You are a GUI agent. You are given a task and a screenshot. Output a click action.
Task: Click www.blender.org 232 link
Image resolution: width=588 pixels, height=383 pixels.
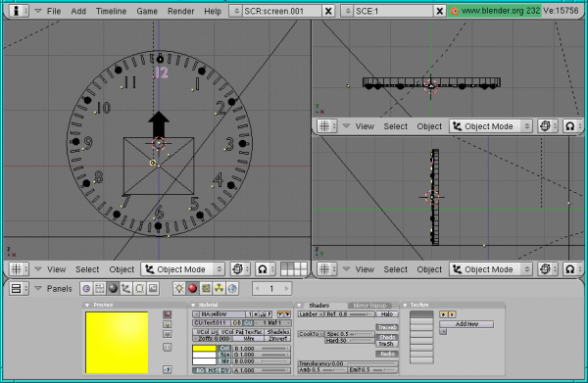pyautogui.click(x=500, y=11)
